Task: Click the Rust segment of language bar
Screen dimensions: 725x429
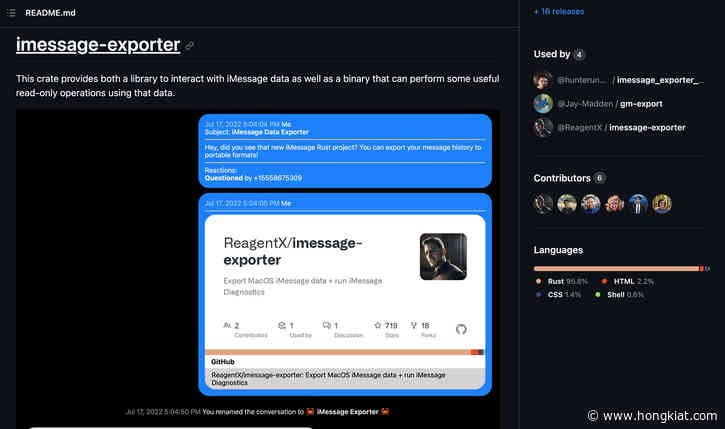Action: click(616, 269)
